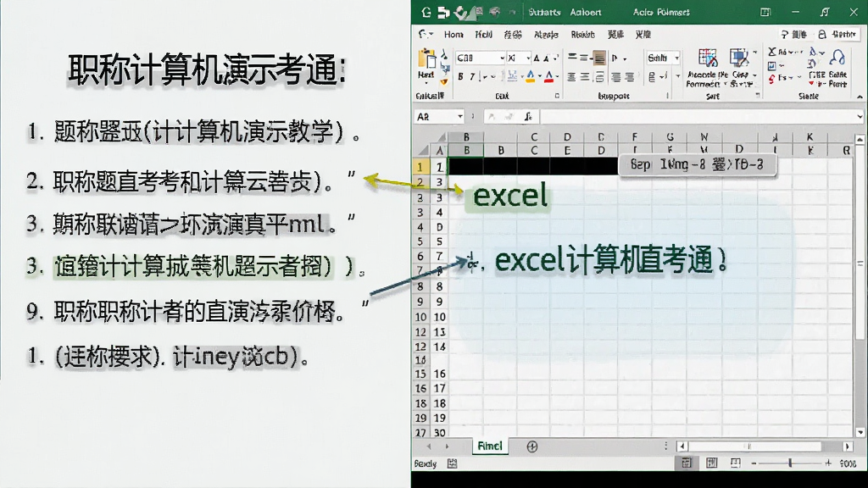
Task: Select the Rimcl sheet tab
Action: [490, 446]
